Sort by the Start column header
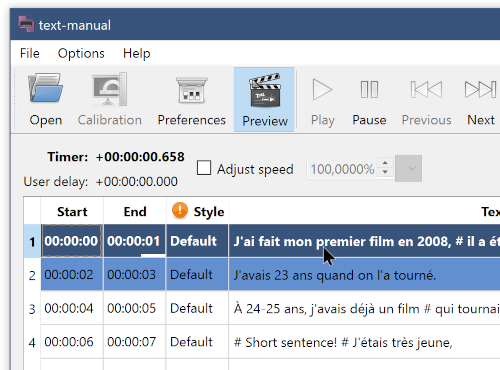 72,211
